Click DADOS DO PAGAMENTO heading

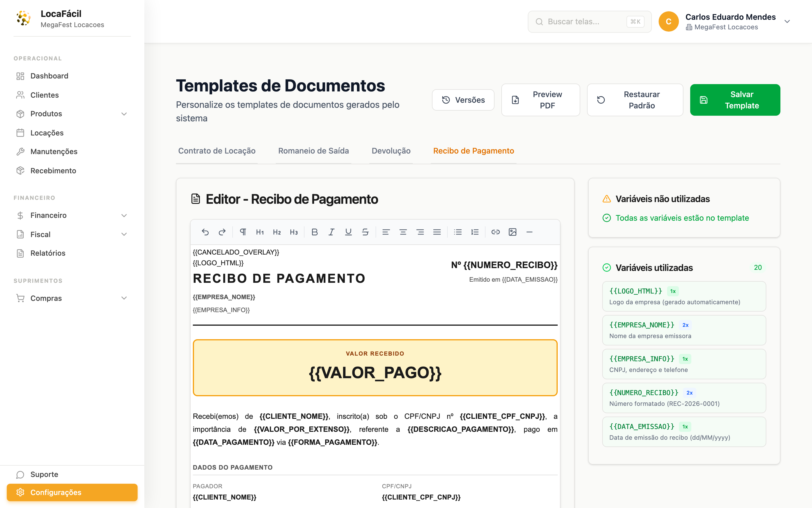point(233,467)
